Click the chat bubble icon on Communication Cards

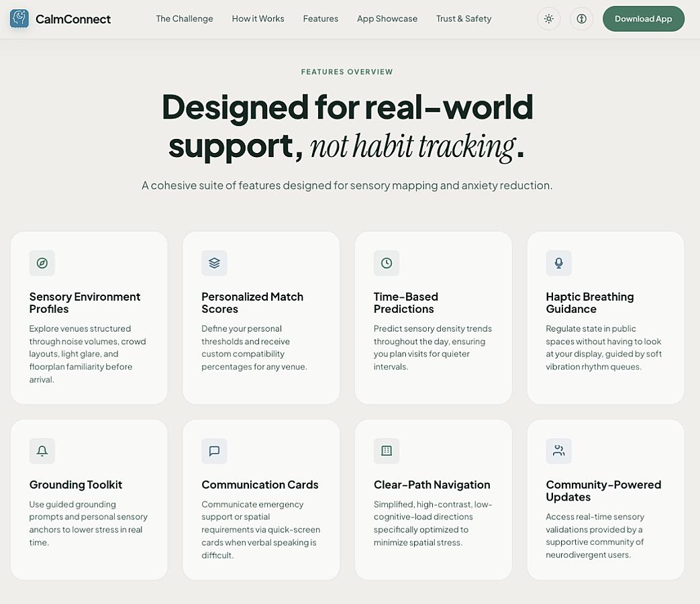click(214, 451)
